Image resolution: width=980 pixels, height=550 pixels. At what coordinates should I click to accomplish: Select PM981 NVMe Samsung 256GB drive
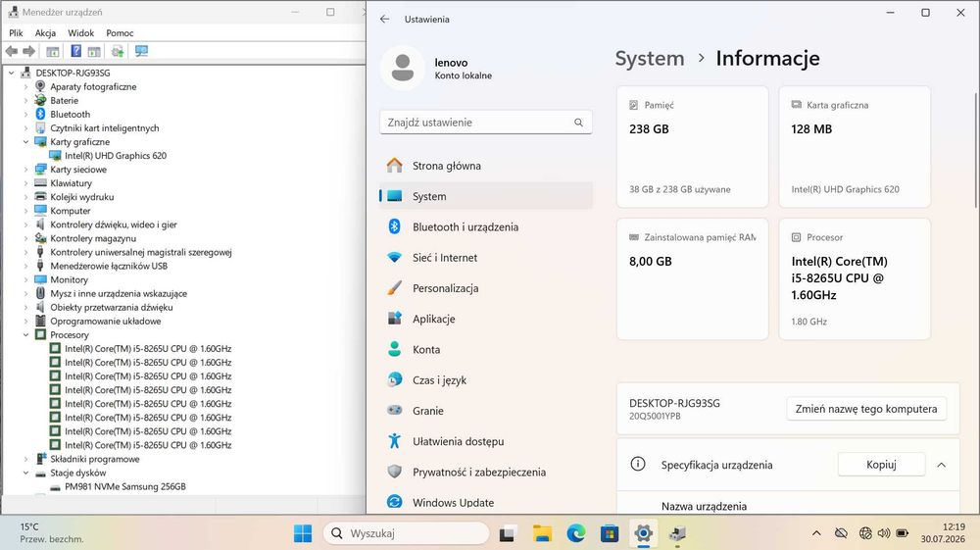(x=125, y=486)
